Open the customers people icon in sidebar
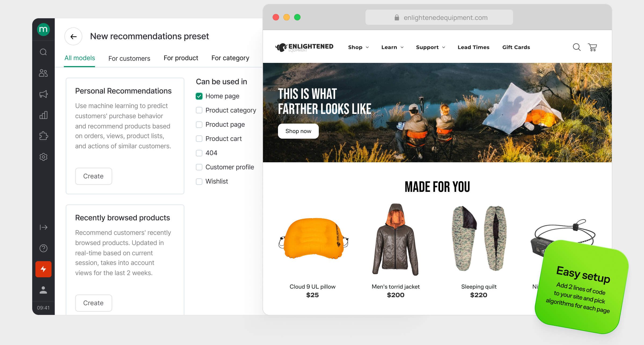Screen dimensions: 644x345 (43, 73)
